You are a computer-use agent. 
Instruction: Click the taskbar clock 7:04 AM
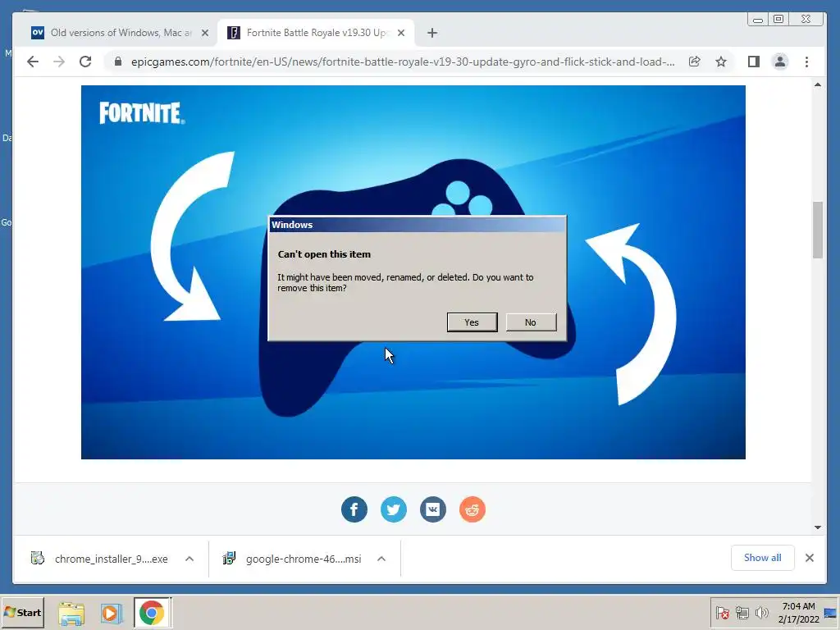tap(798, 606)
